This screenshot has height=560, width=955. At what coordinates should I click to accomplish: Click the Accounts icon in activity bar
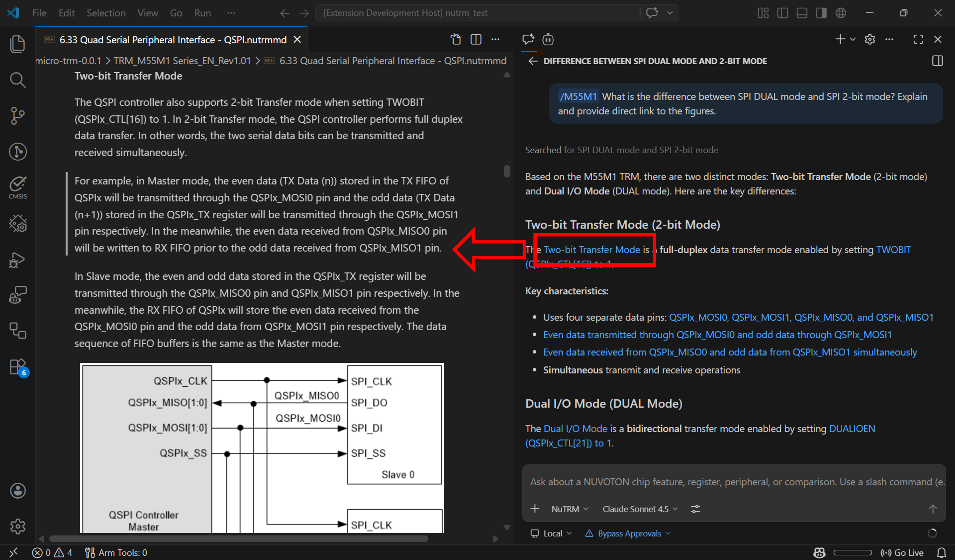pyautogui.click(x=17, y=491)
